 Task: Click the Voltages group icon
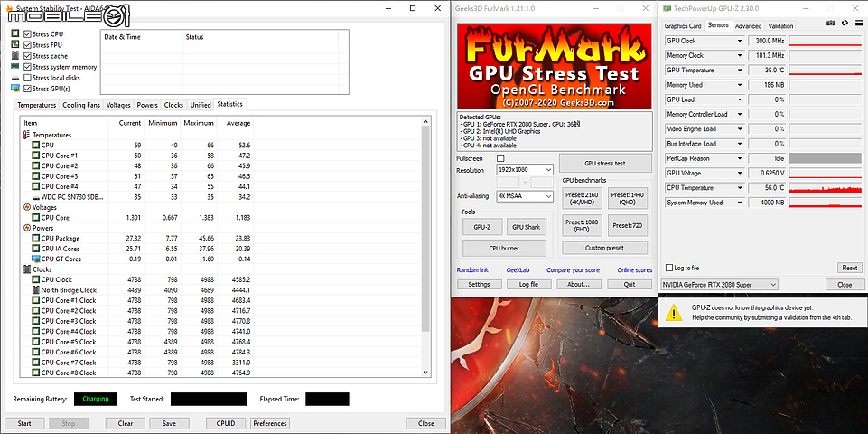click(27, 207)
